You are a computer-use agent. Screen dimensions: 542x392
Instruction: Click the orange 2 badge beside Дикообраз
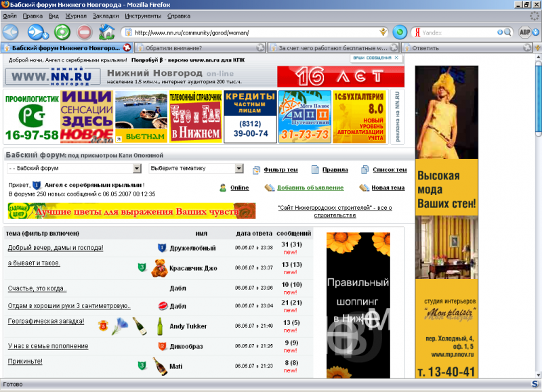click(162, 346)
